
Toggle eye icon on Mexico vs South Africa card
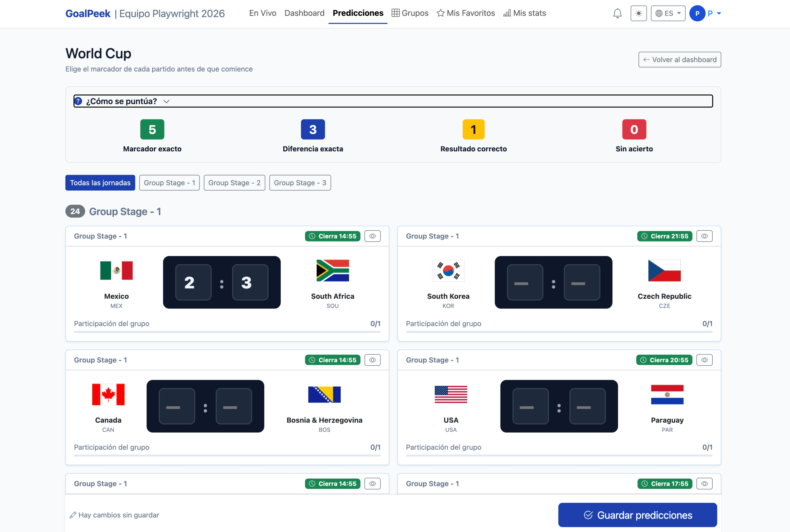tap(372, 236)
